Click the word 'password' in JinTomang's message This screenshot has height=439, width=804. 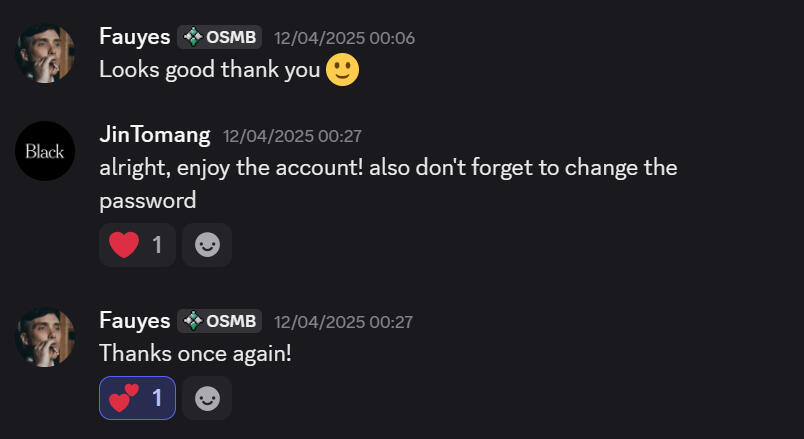coord(147,201)
